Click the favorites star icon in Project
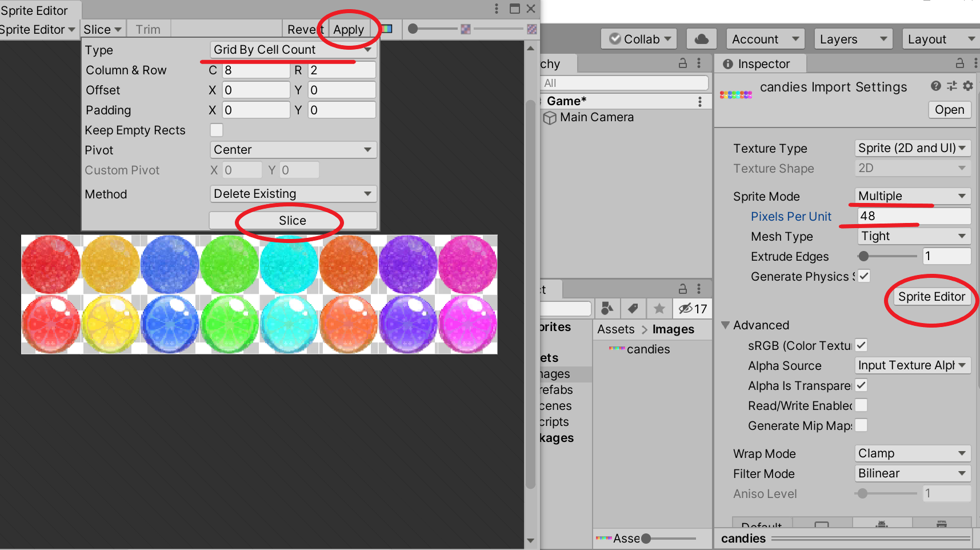This screenshot has width=980, height=550. click(659, 309)
